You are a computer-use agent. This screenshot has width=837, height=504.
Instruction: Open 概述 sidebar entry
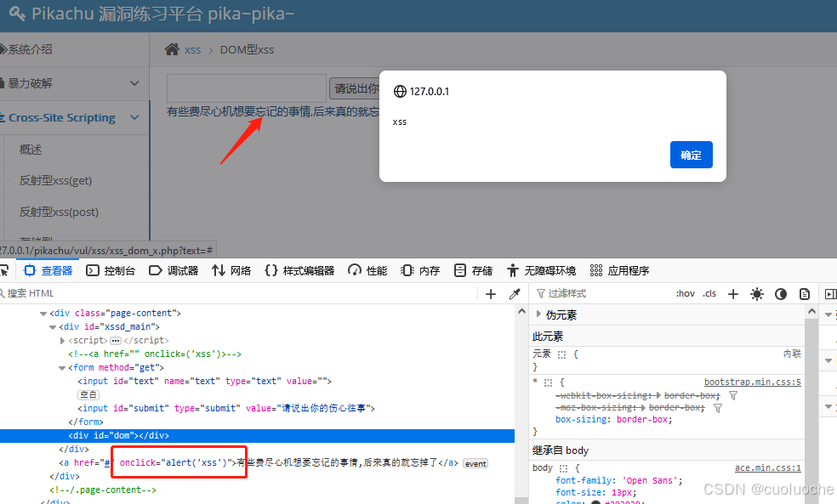pyautogui.click(x=31, y=150)
